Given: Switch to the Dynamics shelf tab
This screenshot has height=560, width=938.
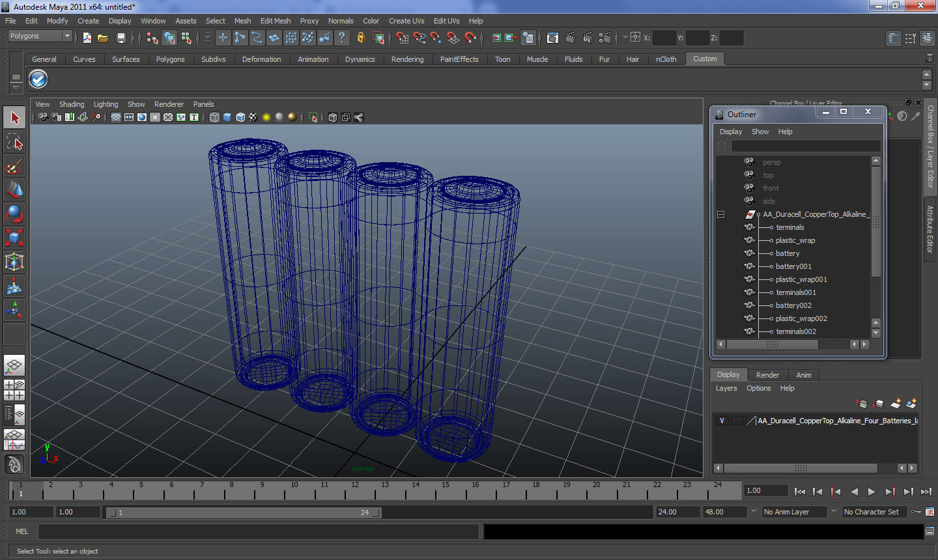Looking at the screenshot, I should tap(360, 59).
